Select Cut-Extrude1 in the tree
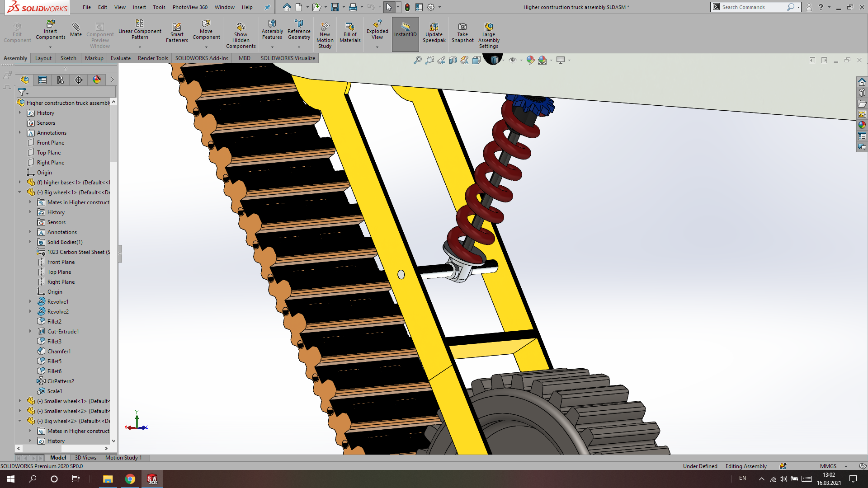The height and width of the screenshot is (488, 868). click(63, 331)
